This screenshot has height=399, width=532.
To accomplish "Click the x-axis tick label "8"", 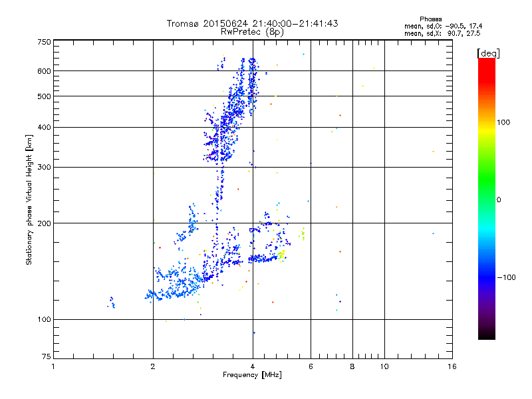I will (352, 366).
